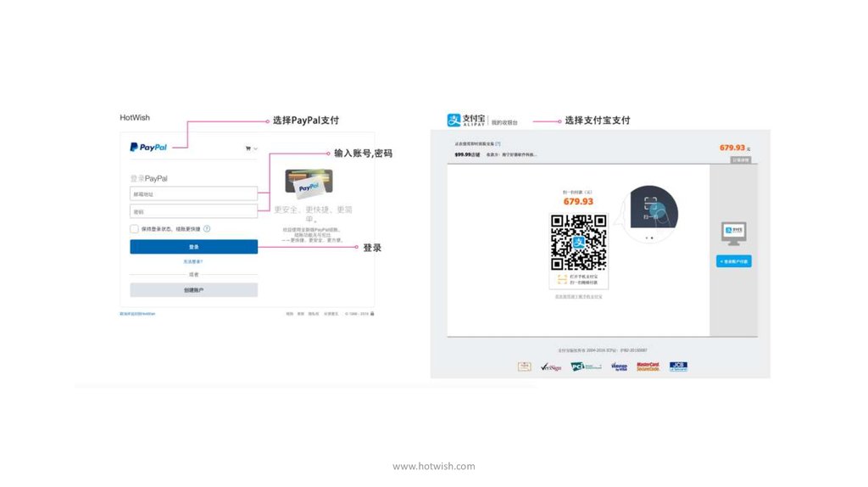Click the help question mark icon

pyautogui.click(x=207, y=229)
